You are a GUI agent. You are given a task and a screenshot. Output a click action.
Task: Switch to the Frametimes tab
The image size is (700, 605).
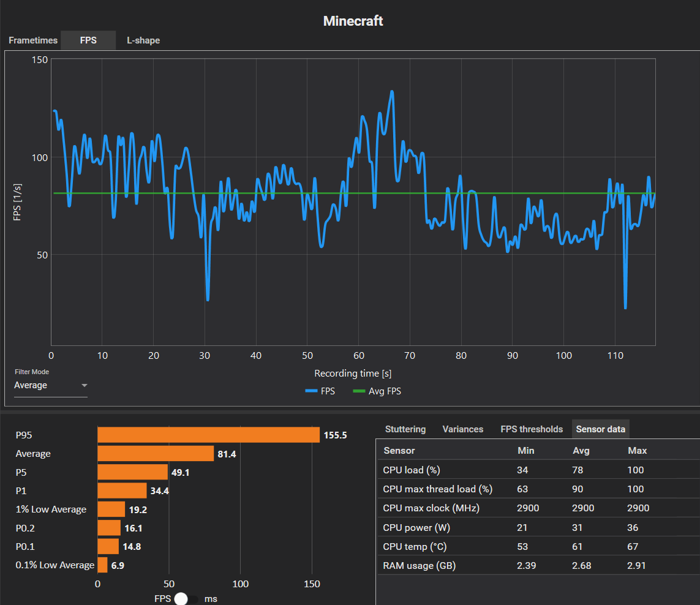click(33, 40)
